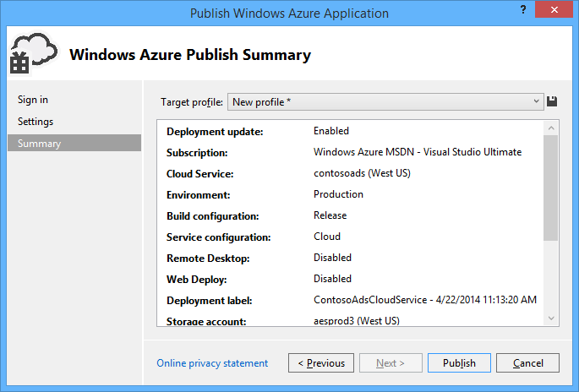Click the Web Deploy label
579x392 pixels.
[x=197, y=280]
